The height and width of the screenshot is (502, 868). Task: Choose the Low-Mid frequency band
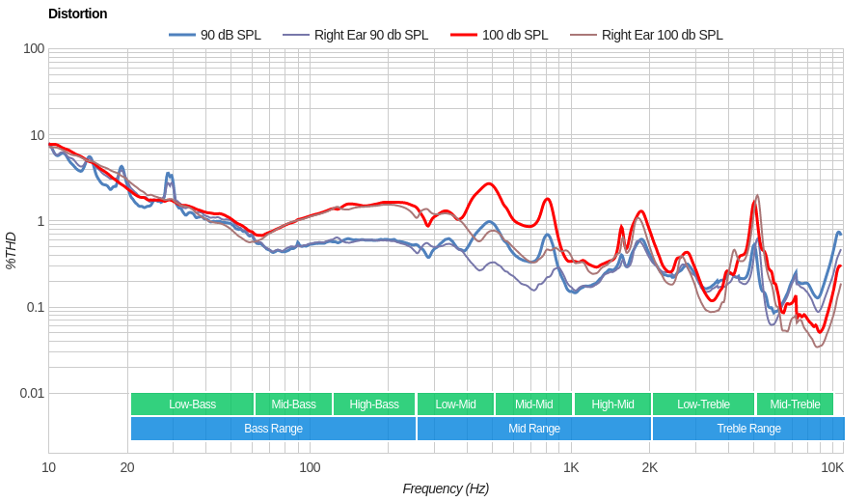455,404
